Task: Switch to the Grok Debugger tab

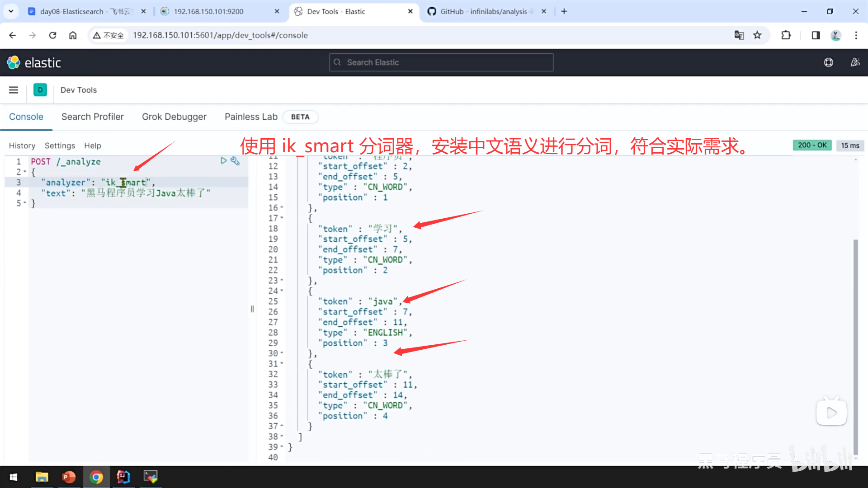Action: [x=174, y=117]
